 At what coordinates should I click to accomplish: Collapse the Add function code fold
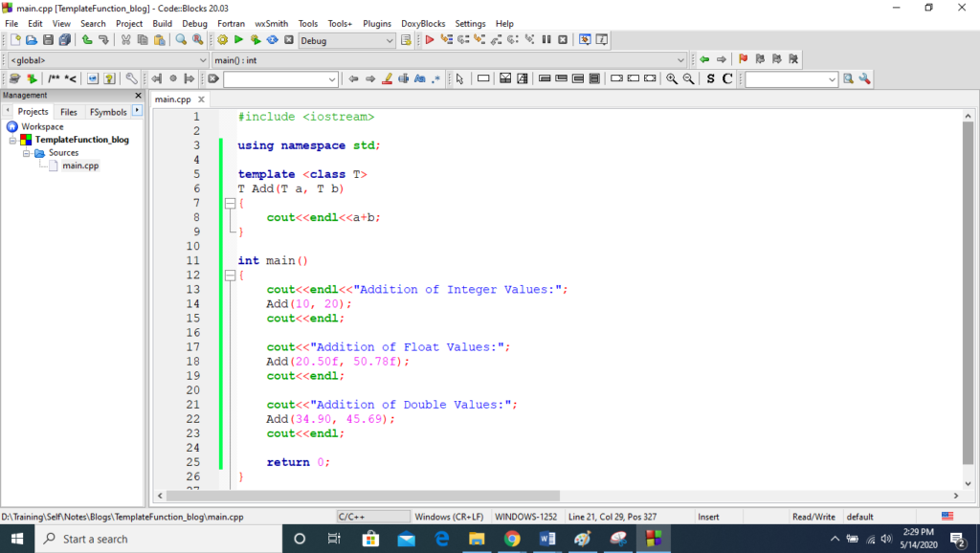[x=227, y=203]
